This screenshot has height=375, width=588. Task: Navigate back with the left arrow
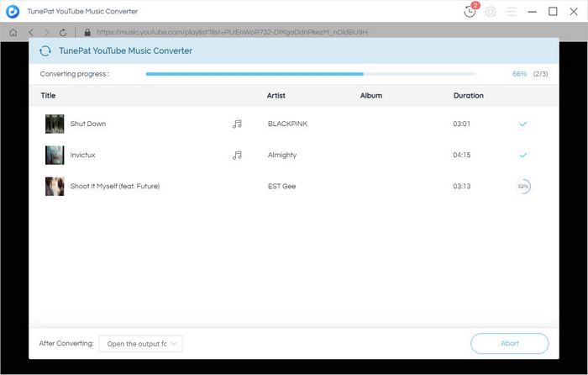coord(31,32)
